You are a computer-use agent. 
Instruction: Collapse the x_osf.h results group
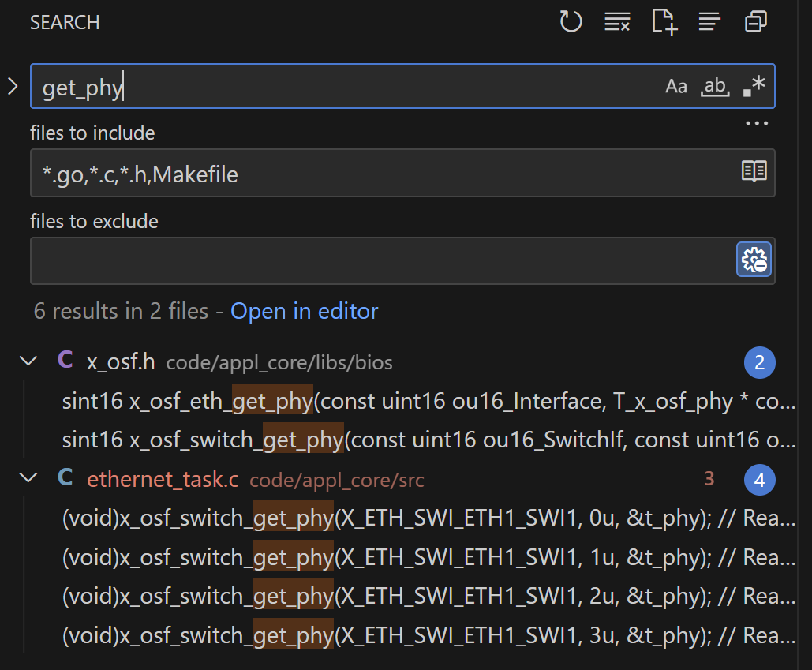28,360
